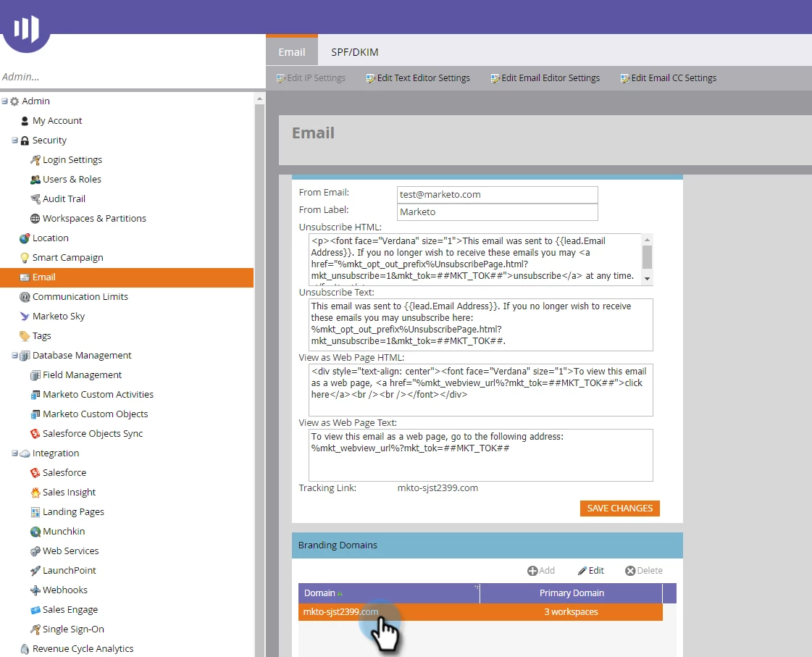Click the Sales Insight flame icon

coord(35,493)
